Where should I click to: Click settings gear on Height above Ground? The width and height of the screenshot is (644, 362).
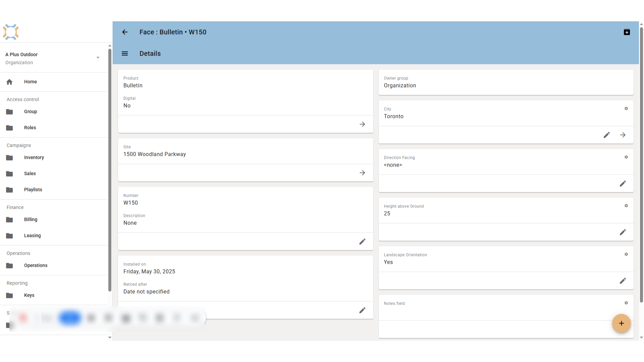click(626, 206)
